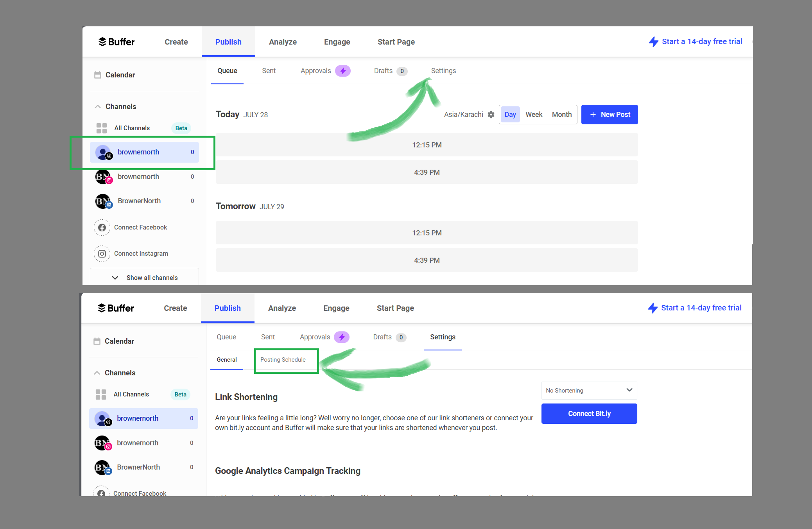The height and width of the screenshot is (529, 812).
Task: Click Tomorrow's 12:15 PM queue slot
Action: tap(427, 233)
